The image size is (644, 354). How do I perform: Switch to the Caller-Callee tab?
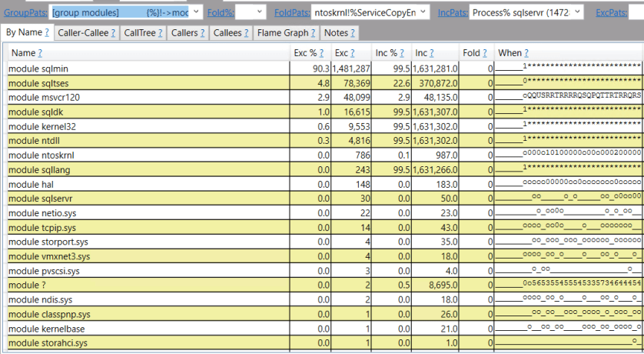click(86, 33)
